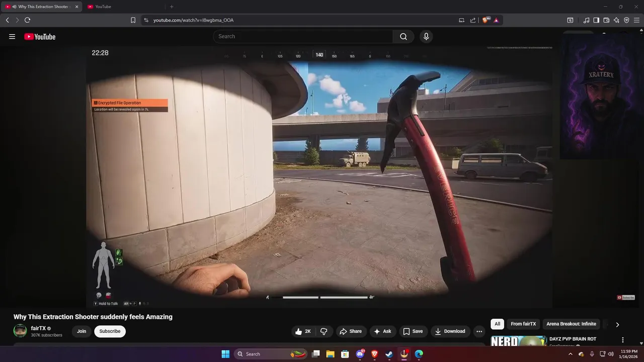Screen dimensions: 644x362
Task: Click the install/cast screen icon in address bar
Action: (461, 20)
